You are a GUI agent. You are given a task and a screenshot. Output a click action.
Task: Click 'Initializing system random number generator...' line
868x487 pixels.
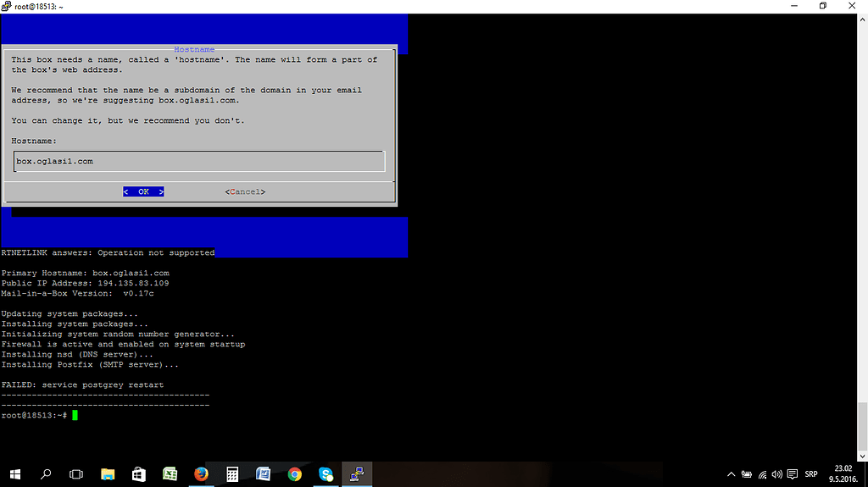tap(118, 334)
